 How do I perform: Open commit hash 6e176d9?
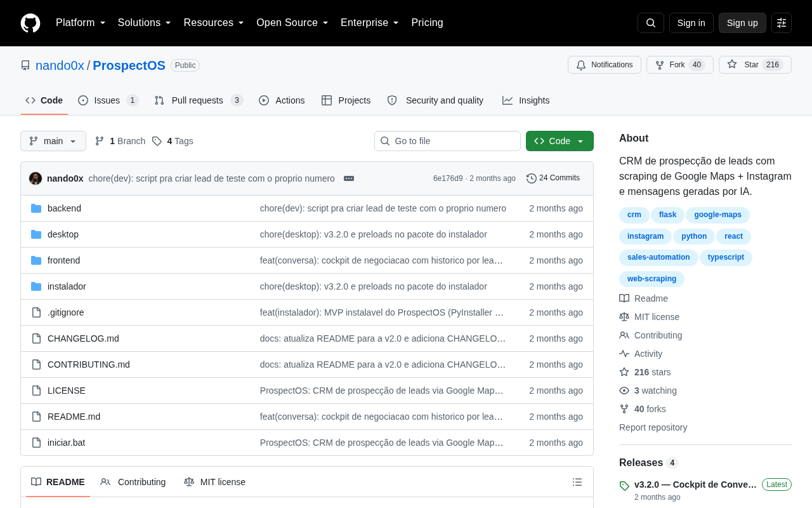[448, 178]
